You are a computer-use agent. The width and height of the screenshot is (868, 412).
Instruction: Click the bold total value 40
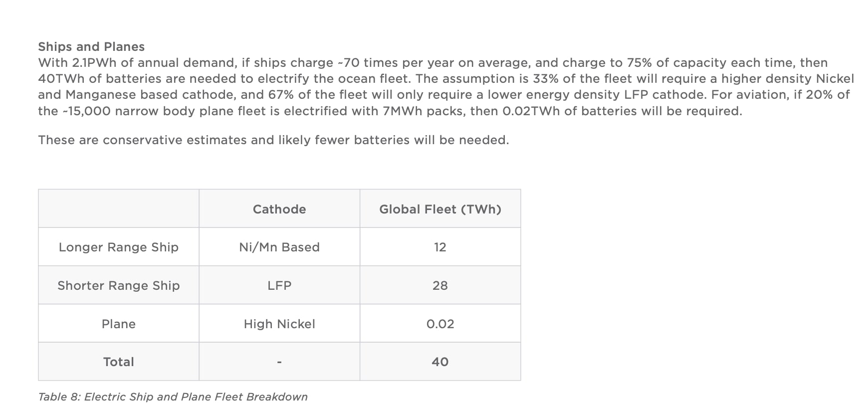click(x=440, y=362)
